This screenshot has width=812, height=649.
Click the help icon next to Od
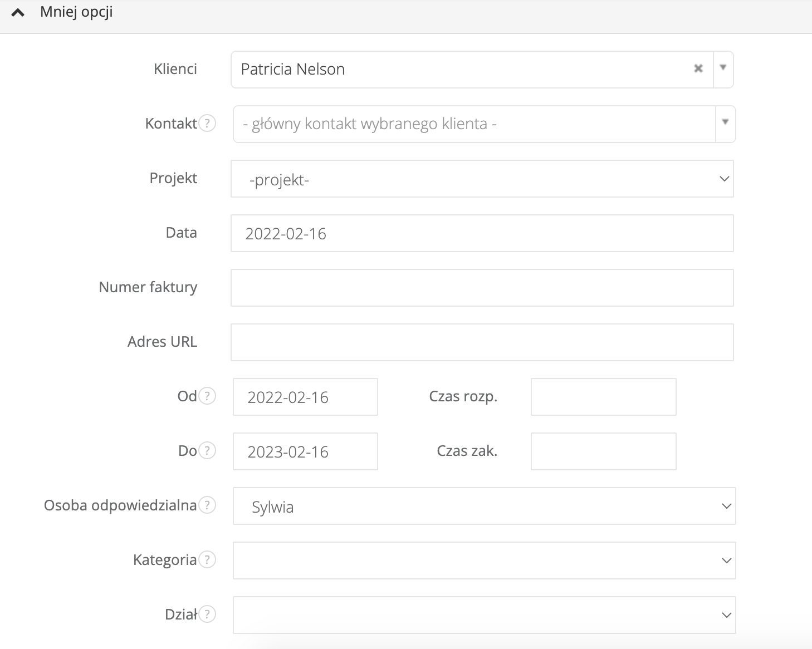click(207, 396)
